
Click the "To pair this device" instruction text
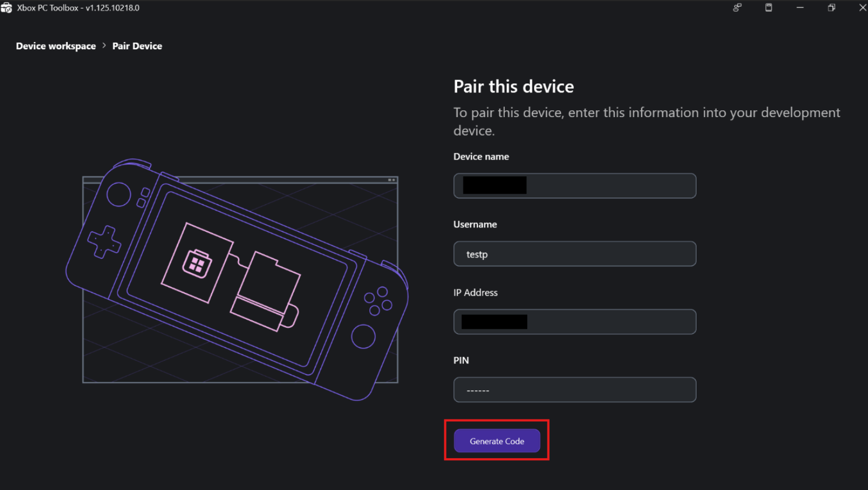pyautogui.click(x=647, y=122)
